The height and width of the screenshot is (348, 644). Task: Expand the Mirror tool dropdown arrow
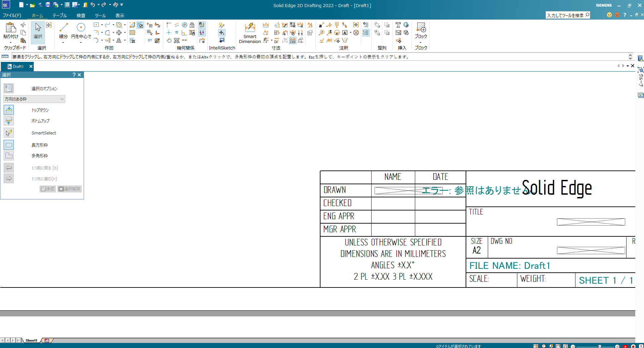pos(125,40)
